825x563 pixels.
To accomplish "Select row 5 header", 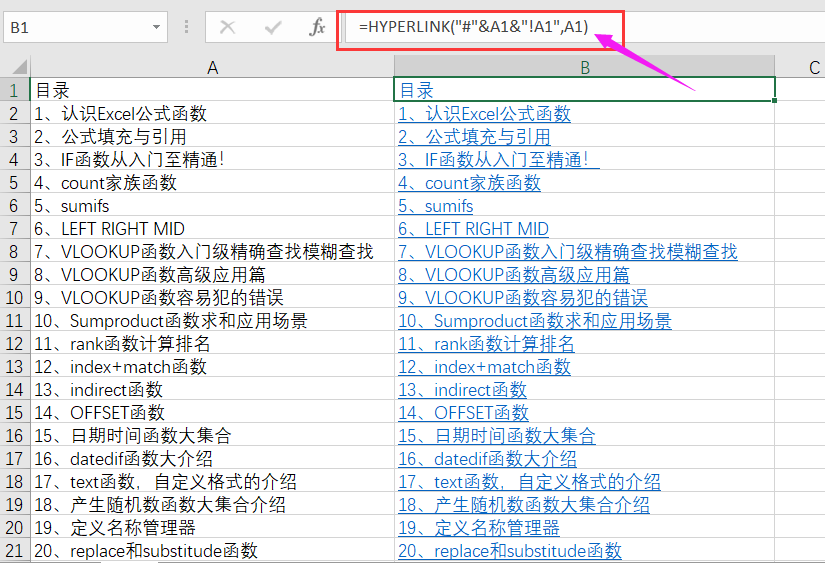I will click(x=14, y=183).
